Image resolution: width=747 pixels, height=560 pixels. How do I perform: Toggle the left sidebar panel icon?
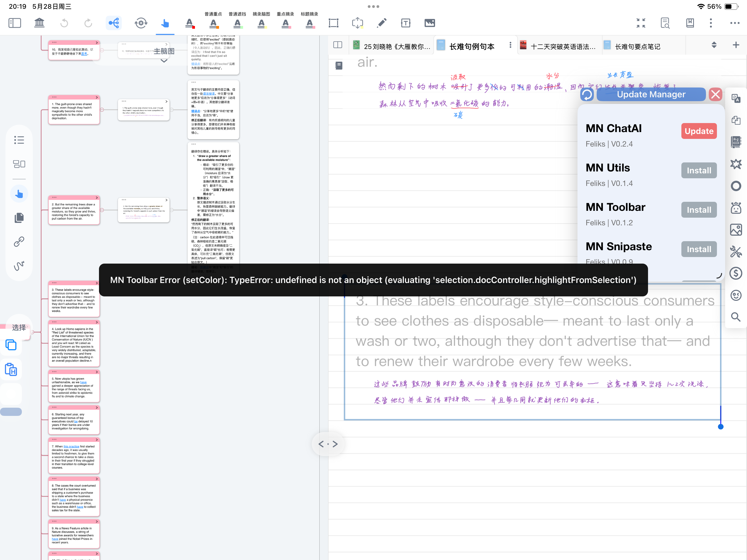tap(14, 23)
